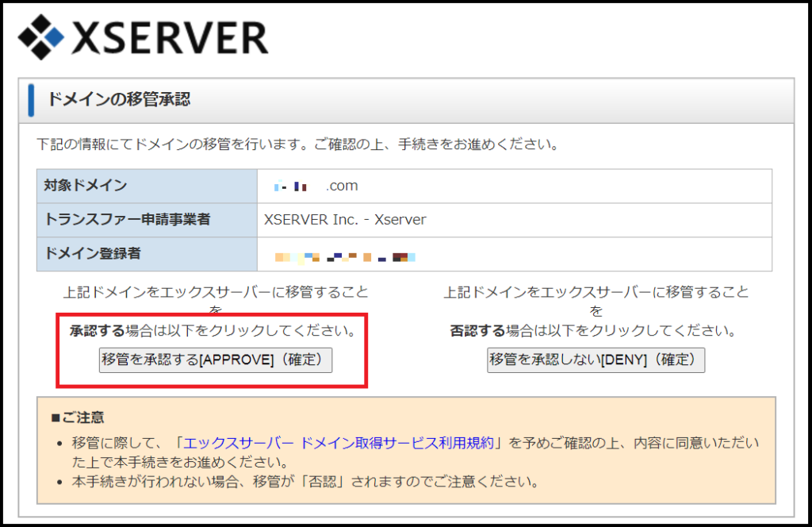Click the 下記の情報にてドメインの移管を行います instruction text

click(x=298, y=144)
